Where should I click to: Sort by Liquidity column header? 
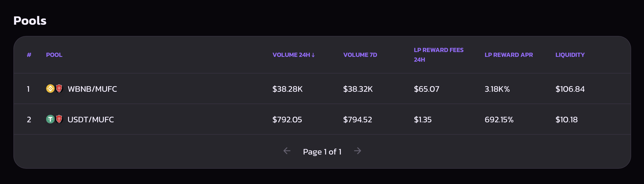(x=570, y=55)
